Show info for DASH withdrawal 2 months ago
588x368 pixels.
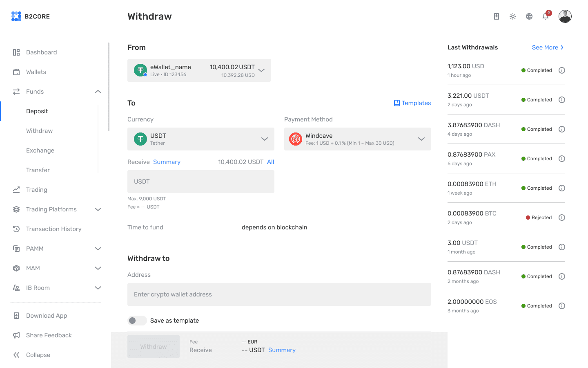562,276
